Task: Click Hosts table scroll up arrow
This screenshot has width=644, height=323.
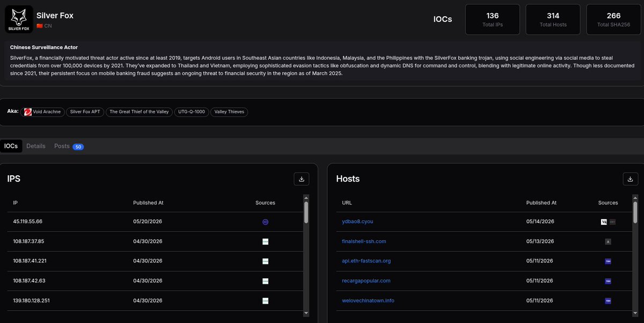Action: (635, 197)
